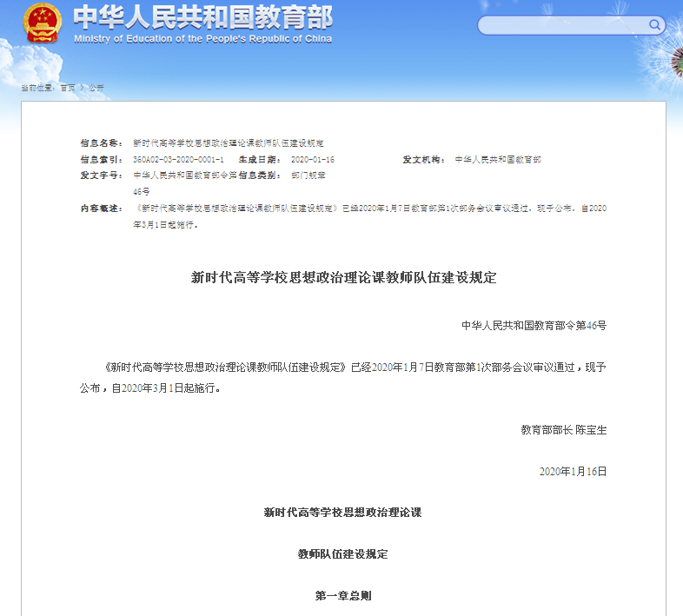Click the English Ministry of Education subtitle
This screenshot has width=683, height=616.
click(202, 39)
